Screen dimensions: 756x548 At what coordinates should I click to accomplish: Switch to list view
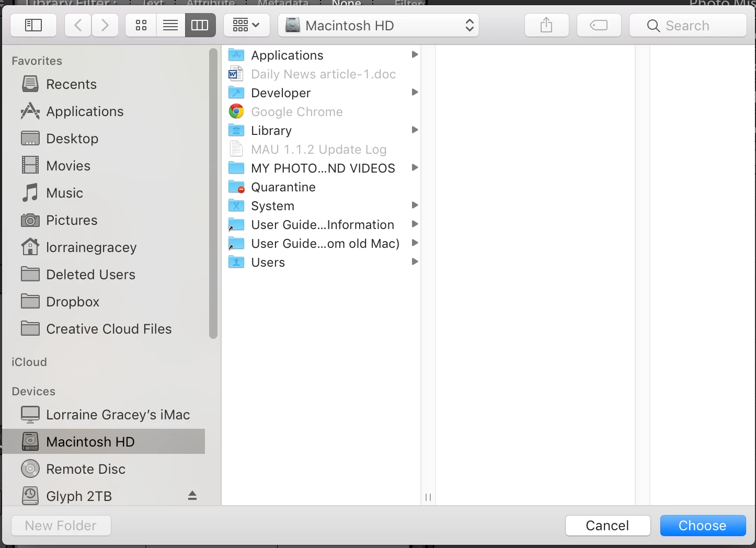click(170, 25)
